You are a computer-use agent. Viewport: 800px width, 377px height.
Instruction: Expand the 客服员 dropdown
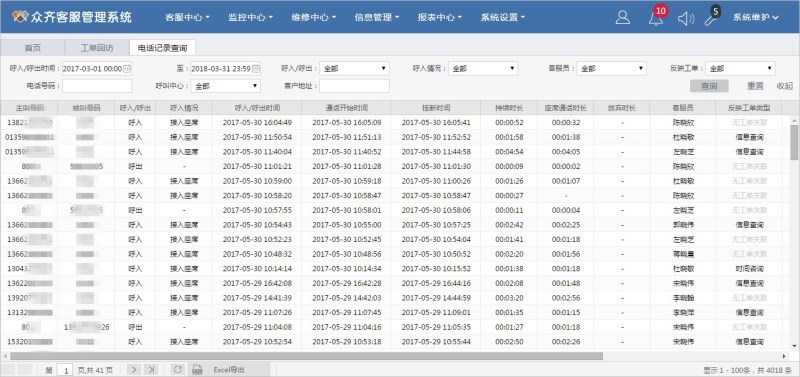coord(611,68)
